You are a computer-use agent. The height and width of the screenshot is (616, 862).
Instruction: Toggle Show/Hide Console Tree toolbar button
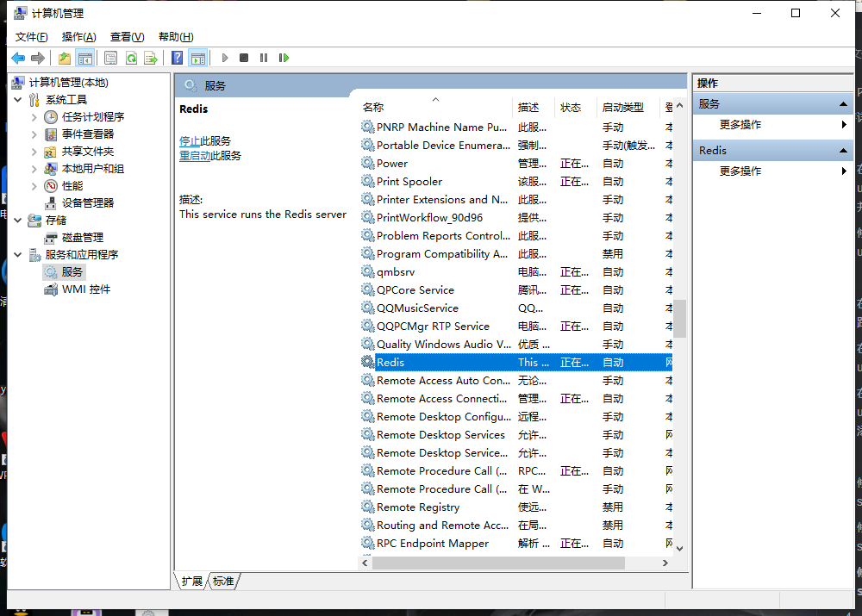(84, 58)
